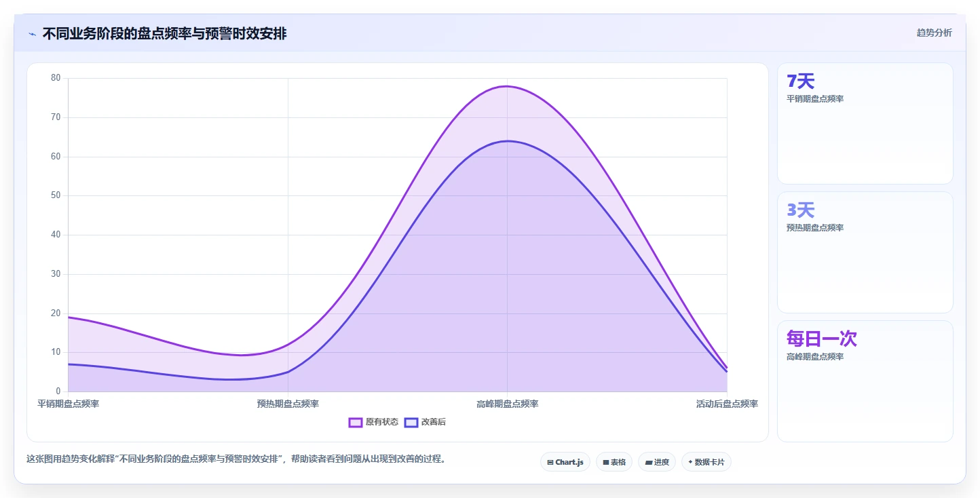
Task: Click the 表格 tag icon
Action: (606, 462)
